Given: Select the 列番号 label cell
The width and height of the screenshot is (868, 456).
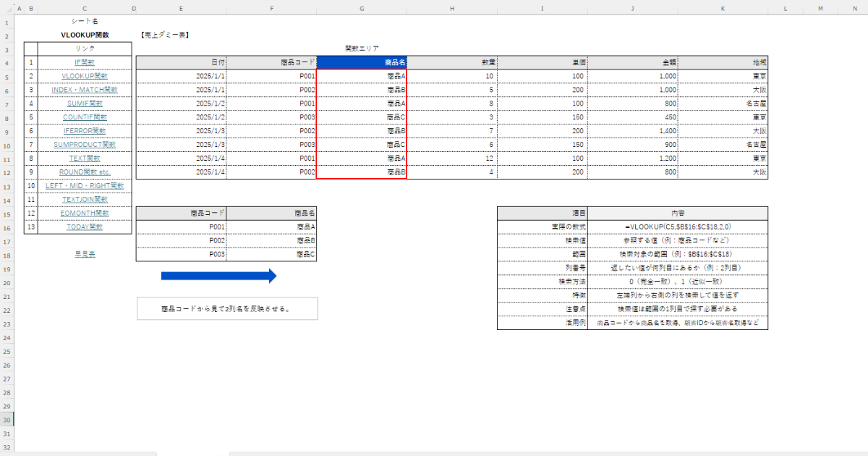Looking at the screenshot, I should [x=542, y=268].
